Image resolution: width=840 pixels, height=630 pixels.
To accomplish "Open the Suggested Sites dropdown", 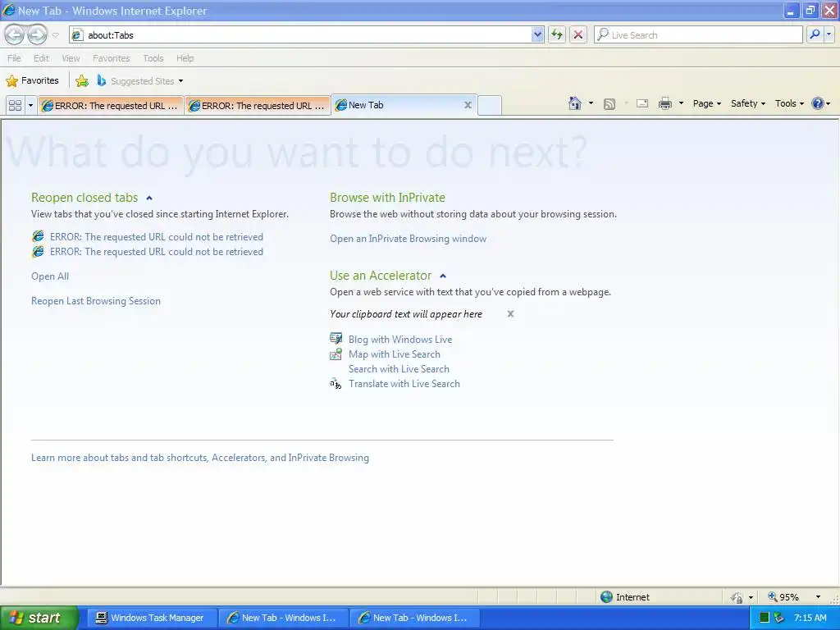I will pos(140,81).
